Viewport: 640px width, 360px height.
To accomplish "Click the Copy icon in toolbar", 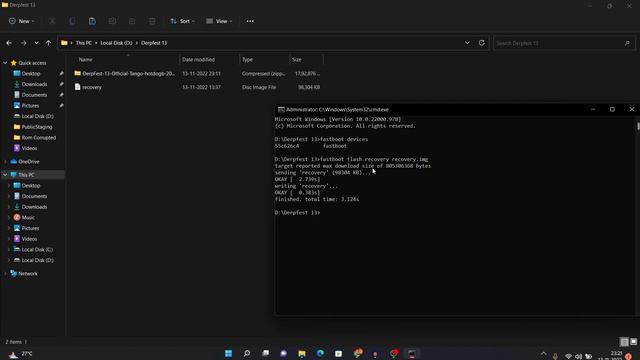I will pos(72,21).
